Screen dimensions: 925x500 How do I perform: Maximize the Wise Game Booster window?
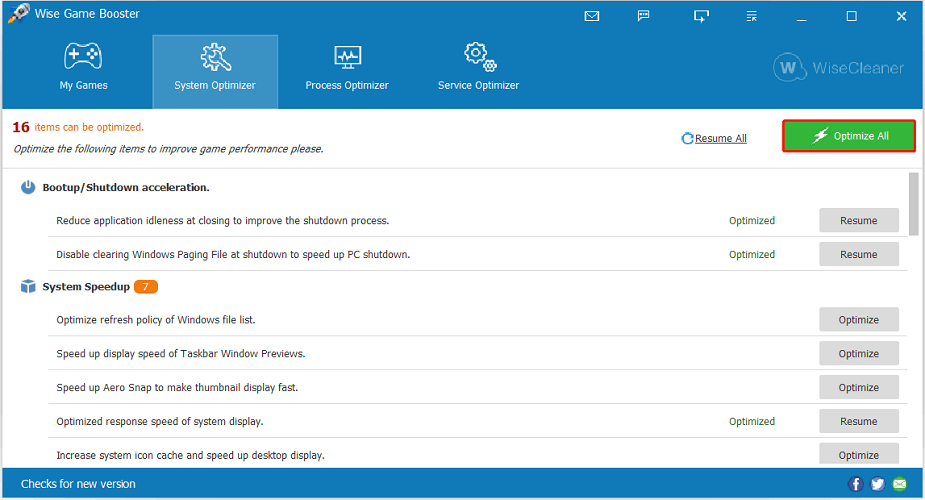pos(851,16)
